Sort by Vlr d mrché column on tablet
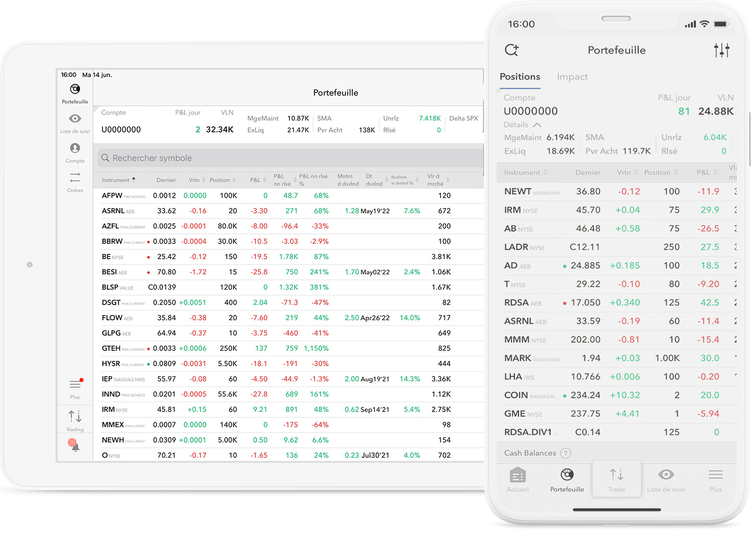 pyautogui.click(x=438, y=180)
